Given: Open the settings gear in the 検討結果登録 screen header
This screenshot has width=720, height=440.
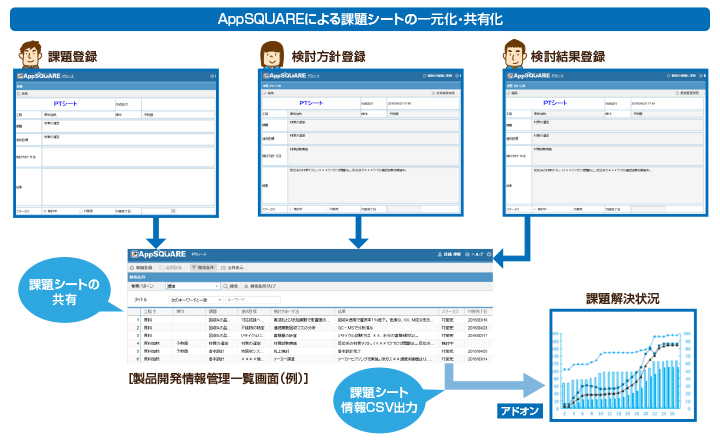Looking at the screenshot, I should click(x=702, y=76).
